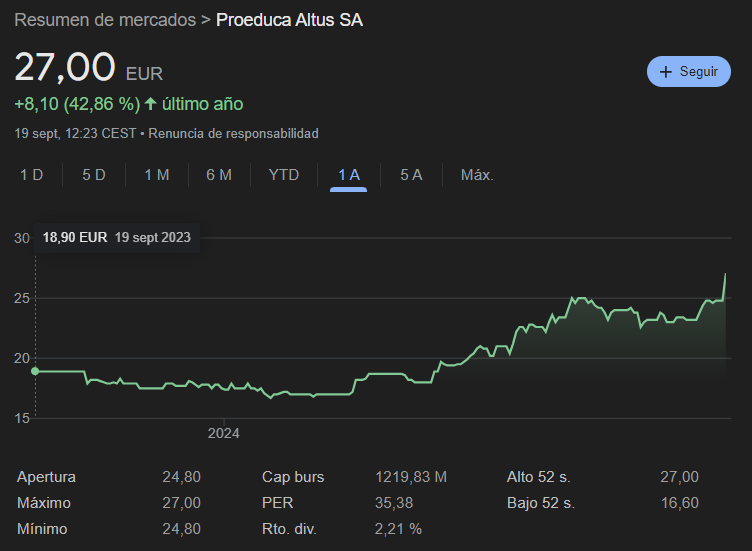Viewport: 752px width, 551px height.
Task: Click the 19 sept, 12:23 CEST timestamp
Action: 75,133
